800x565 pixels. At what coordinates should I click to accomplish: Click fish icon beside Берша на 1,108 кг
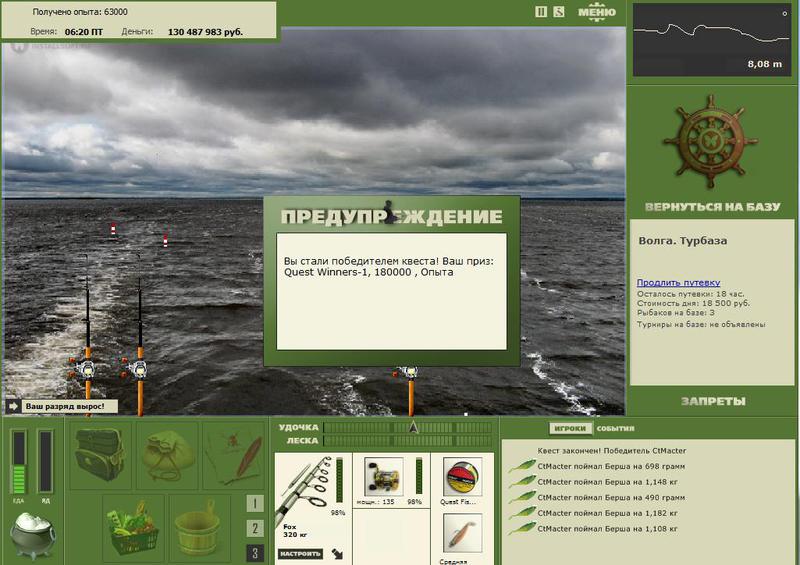521,529
